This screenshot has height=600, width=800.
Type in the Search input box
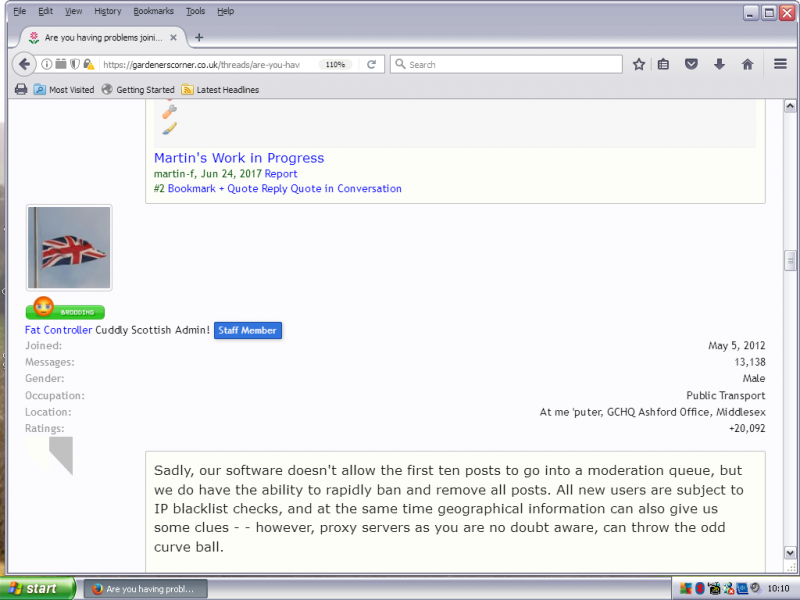(510, 64)
